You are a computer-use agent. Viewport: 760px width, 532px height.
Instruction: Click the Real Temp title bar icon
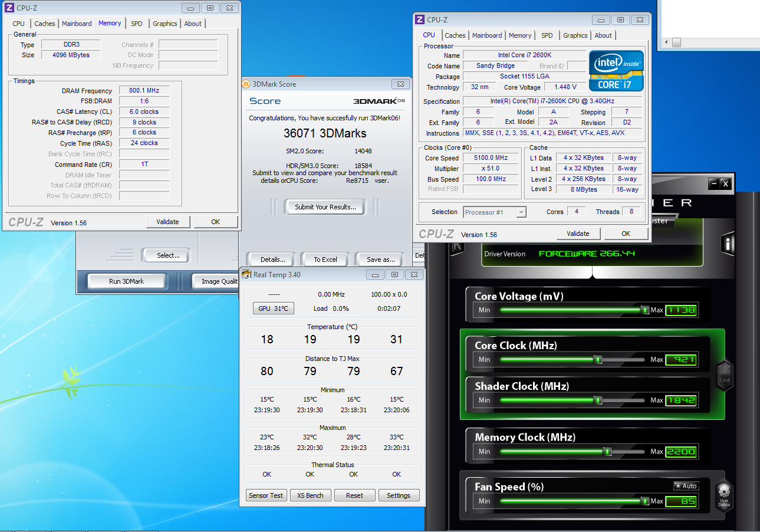tap(248, 274)
